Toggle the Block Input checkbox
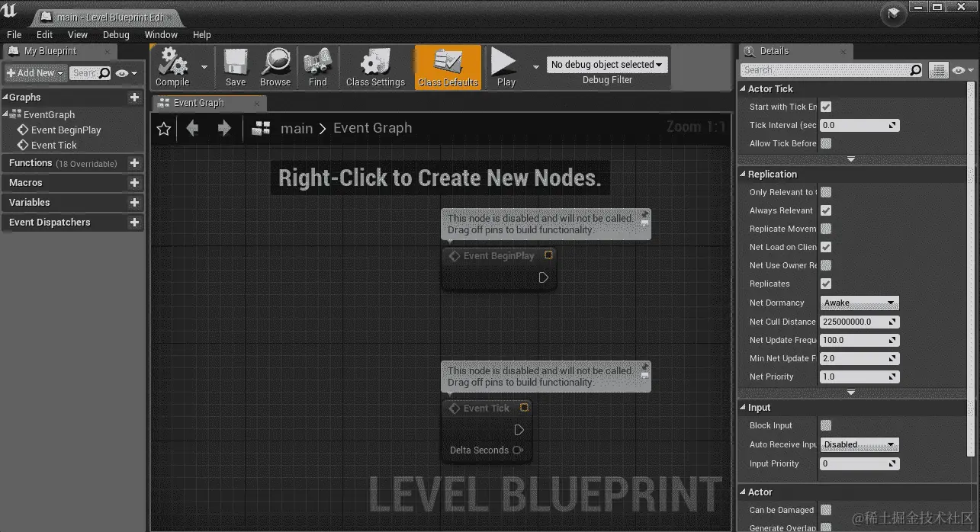This screenshot has height=532, width=980. click(826, 425)
